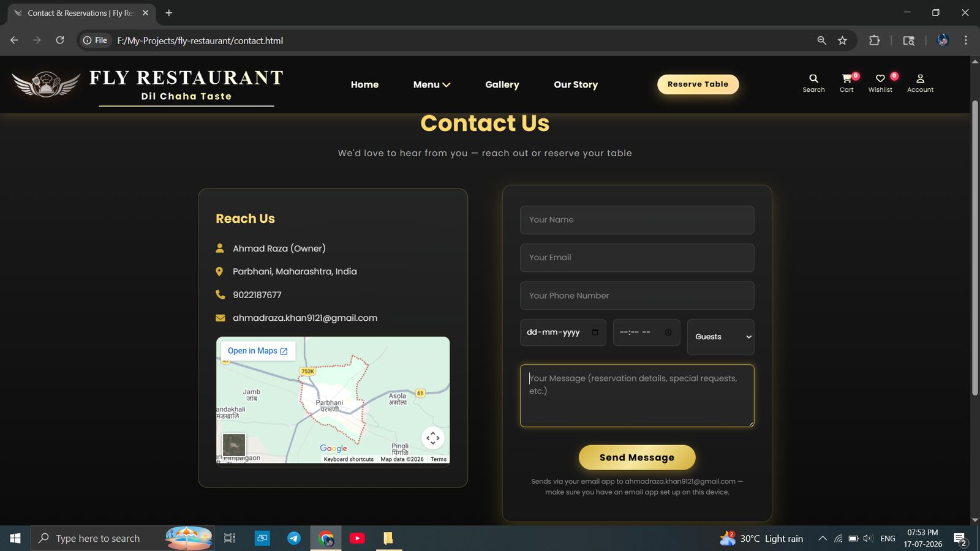Viewport: 980px width, 551px height.
Task: Go to the Home page
Action: (x=364, y=84)
